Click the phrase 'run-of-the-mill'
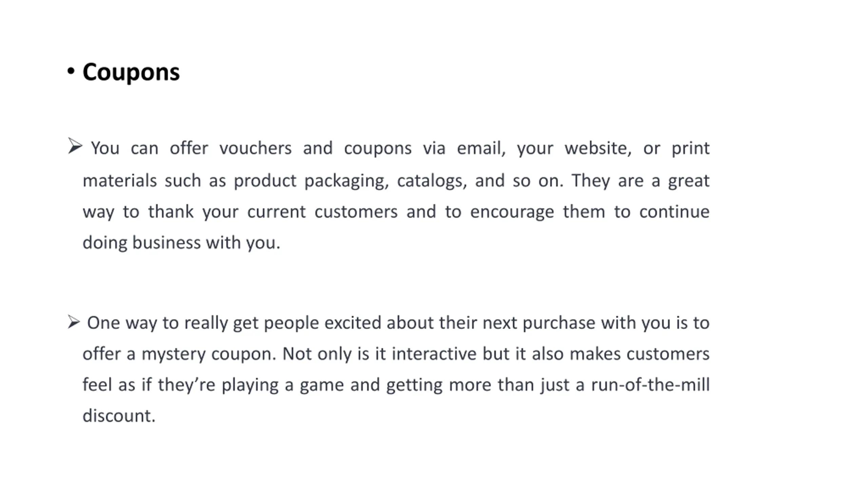The height and width of the screenshot is (488, 868). click(650, 385)
